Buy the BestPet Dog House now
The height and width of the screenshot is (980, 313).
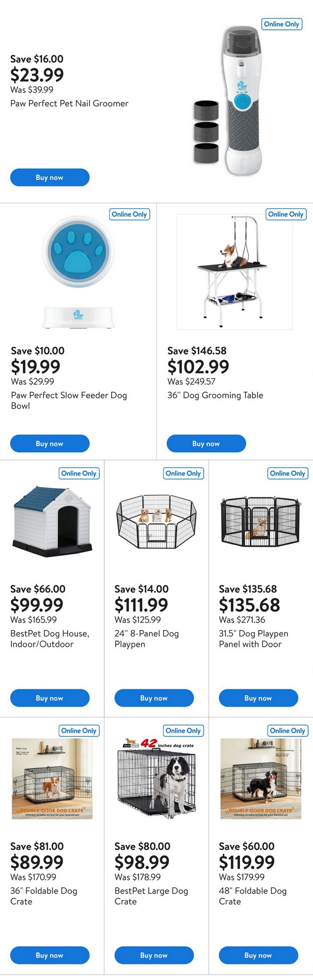pos(49,698)
